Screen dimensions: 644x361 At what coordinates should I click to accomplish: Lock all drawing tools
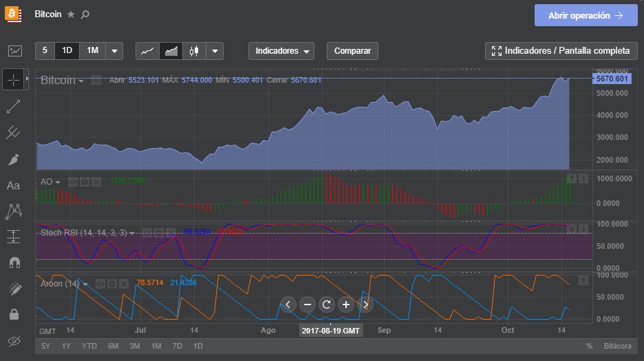14,315
